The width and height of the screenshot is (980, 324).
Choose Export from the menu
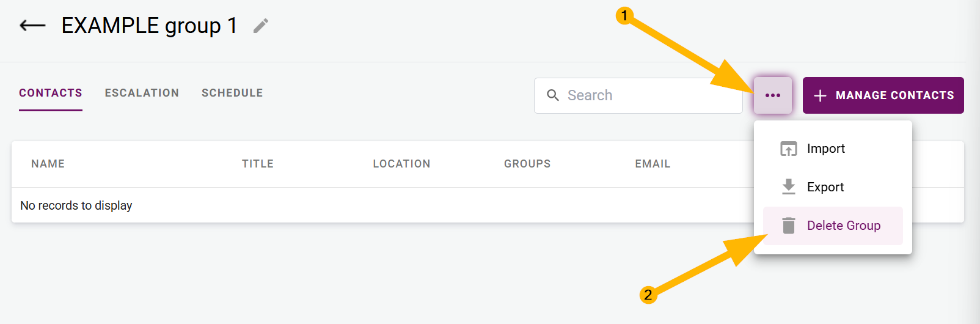pyautogui.click(x=825, y=187)
